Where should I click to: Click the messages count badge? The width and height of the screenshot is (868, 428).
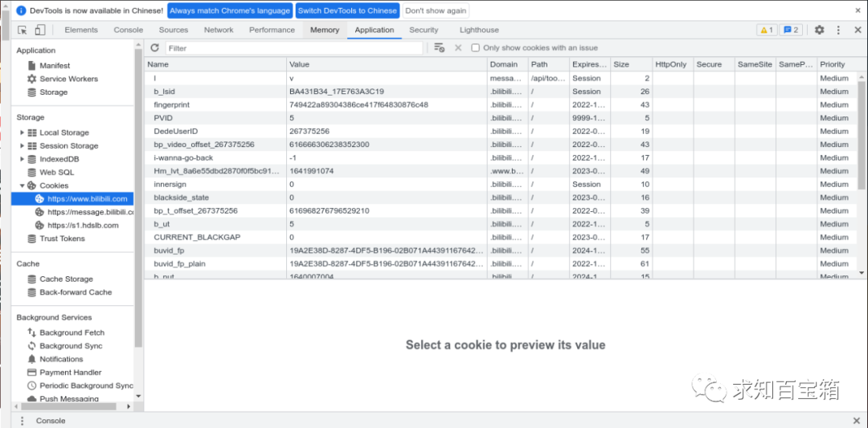pyautogui.click(x=791, y=30)
